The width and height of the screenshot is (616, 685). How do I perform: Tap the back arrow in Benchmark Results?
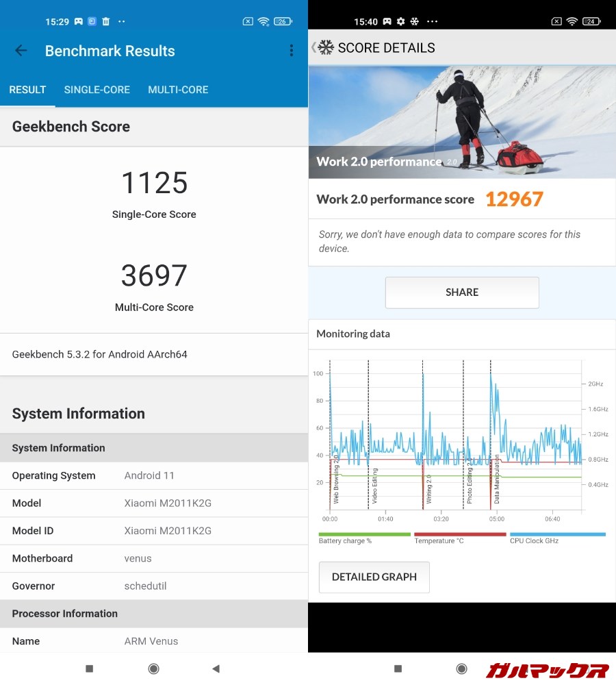[x=21, y=51]
